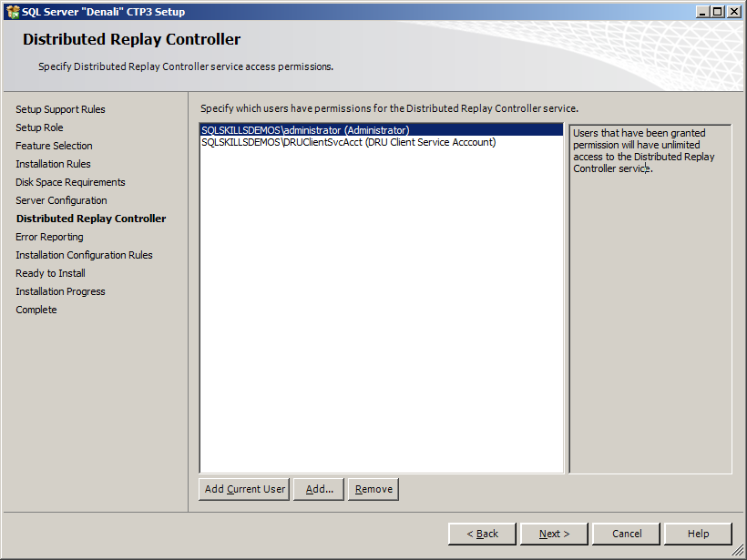Click the Feature Selection step
747x560 pixels.
54,146
